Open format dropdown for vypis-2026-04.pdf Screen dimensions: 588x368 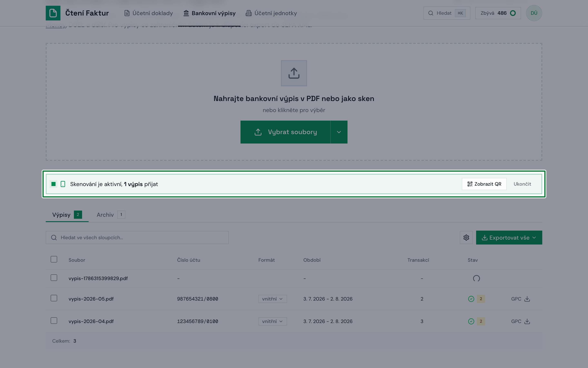click(273, 321)
